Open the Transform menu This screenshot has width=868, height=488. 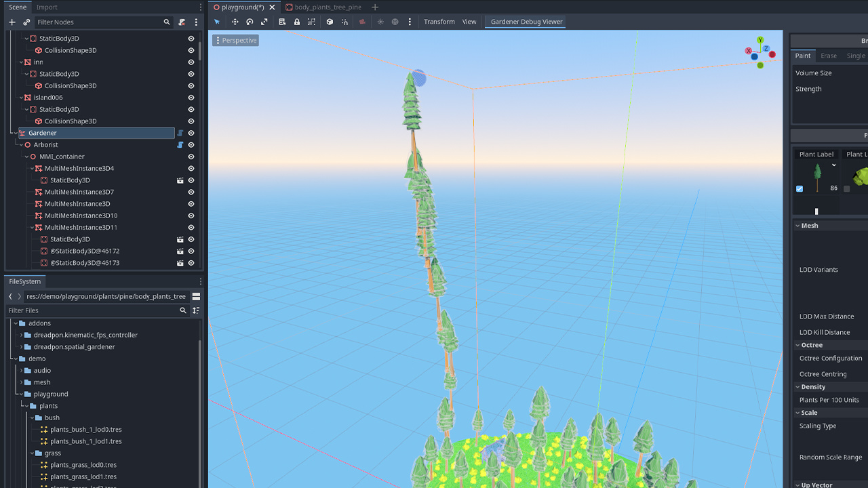(x=439, y=21)
